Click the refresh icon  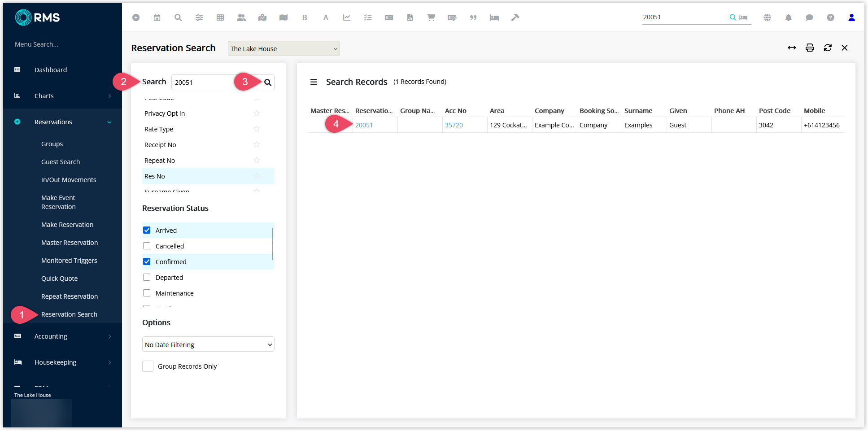pyautogui.click(x=828, y=48)
